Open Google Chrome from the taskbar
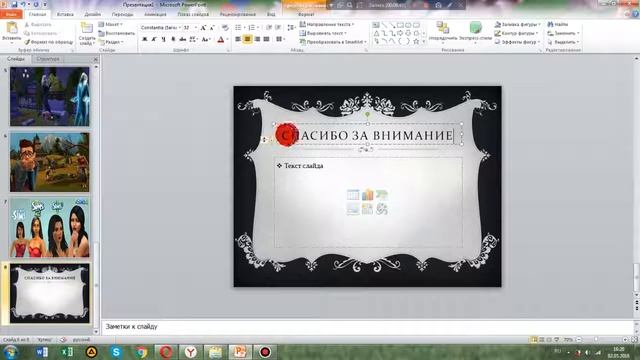Image resolution: width=640 pixels, height=360 pixels. point(141,352)
